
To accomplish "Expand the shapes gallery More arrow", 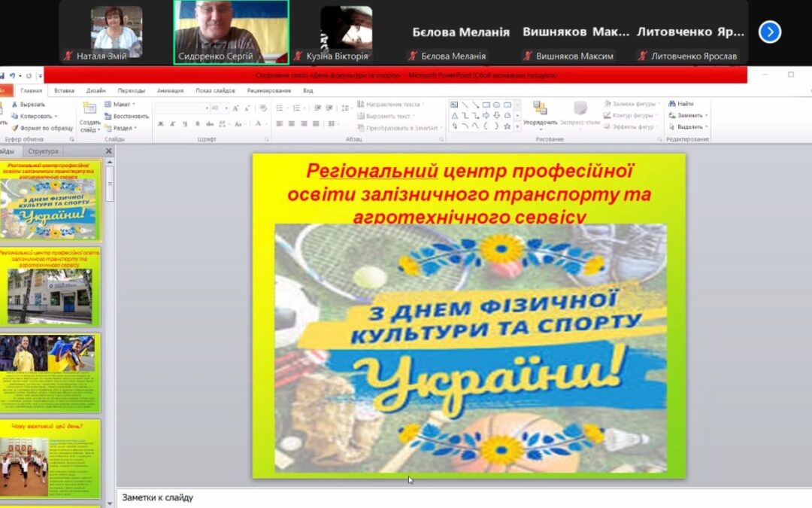I will point(517,126).
